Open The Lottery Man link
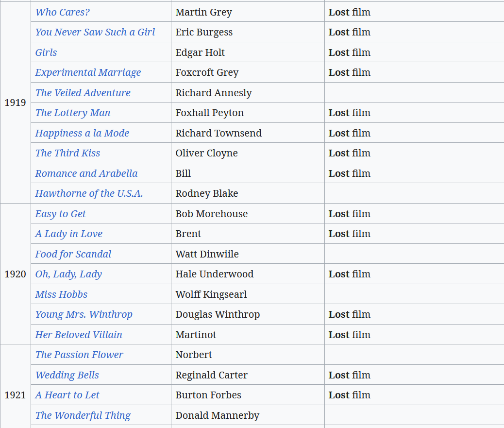The width and height of the screenshot is (504, 428). point(73,113)
